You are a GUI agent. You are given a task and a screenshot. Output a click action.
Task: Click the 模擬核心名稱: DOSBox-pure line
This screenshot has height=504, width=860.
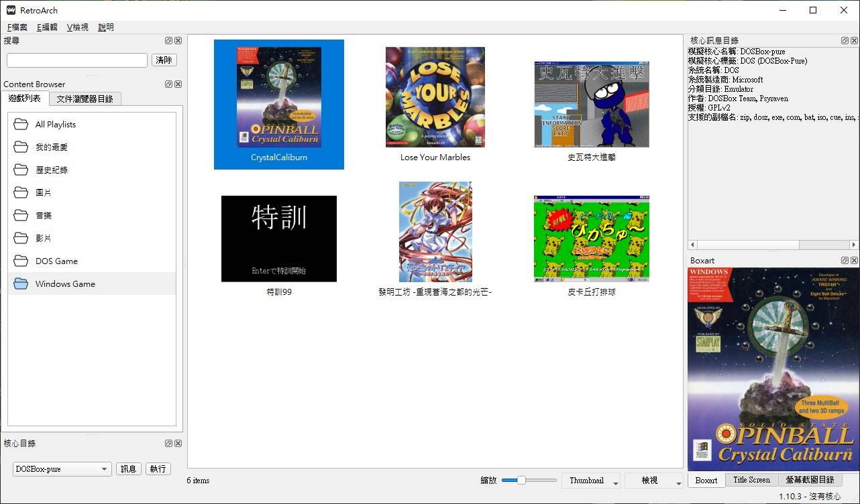(737, 52)
